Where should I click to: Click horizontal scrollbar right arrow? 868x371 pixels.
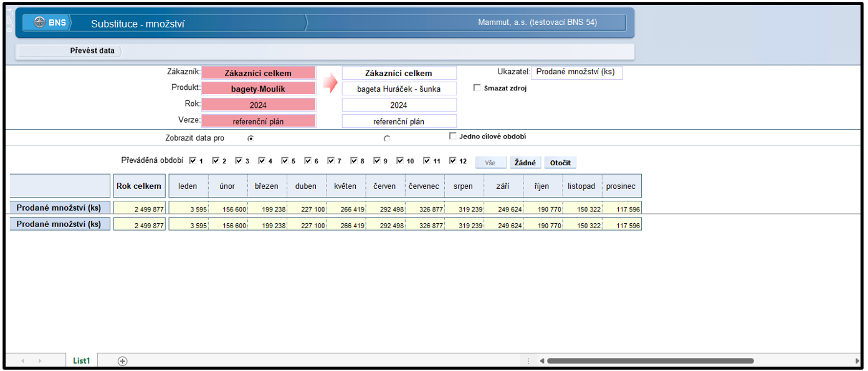(857, 360)
